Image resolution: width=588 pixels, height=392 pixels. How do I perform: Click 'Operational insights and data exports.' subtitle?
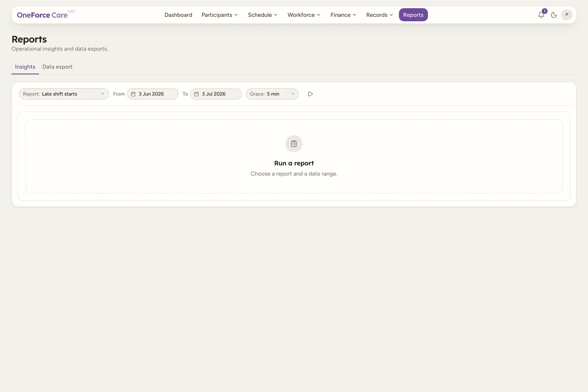click(60, 49)
